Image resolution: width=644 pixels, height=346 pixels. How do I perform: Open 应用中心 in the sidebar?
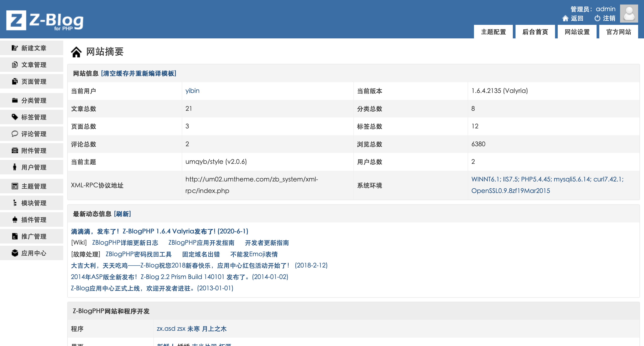click(32, 253)
